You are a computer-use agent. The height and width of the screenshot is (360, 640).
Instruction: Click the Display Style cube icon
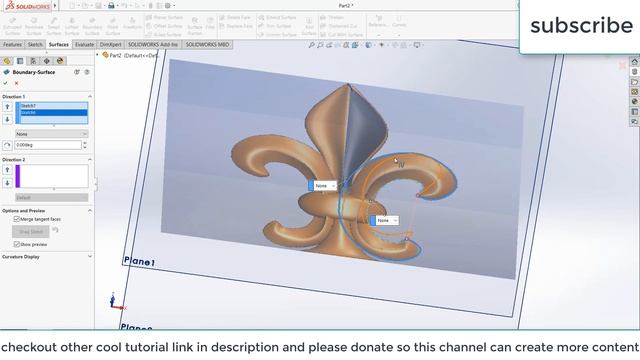tap(369, 45)
